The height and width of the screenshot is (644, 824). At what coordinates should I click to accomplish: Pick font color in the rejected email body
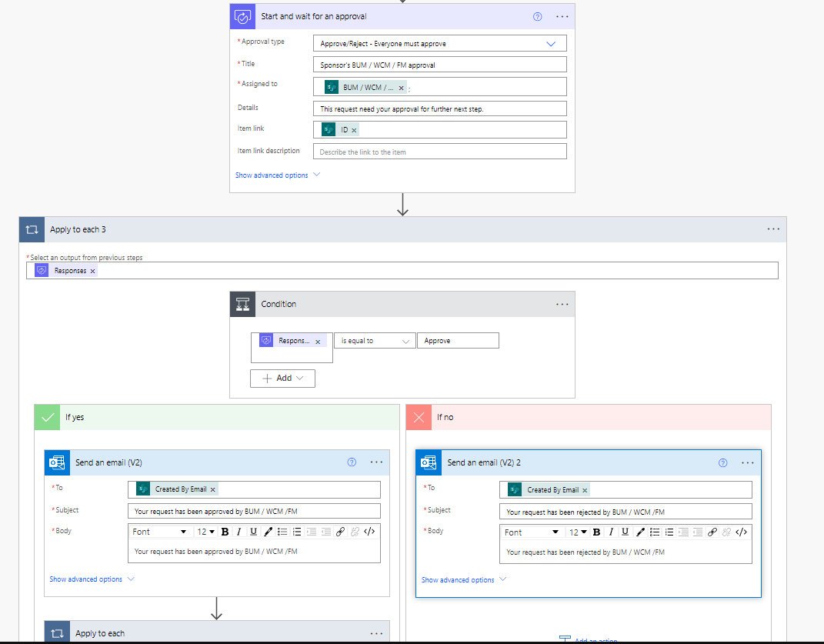[x=640, y=532]
